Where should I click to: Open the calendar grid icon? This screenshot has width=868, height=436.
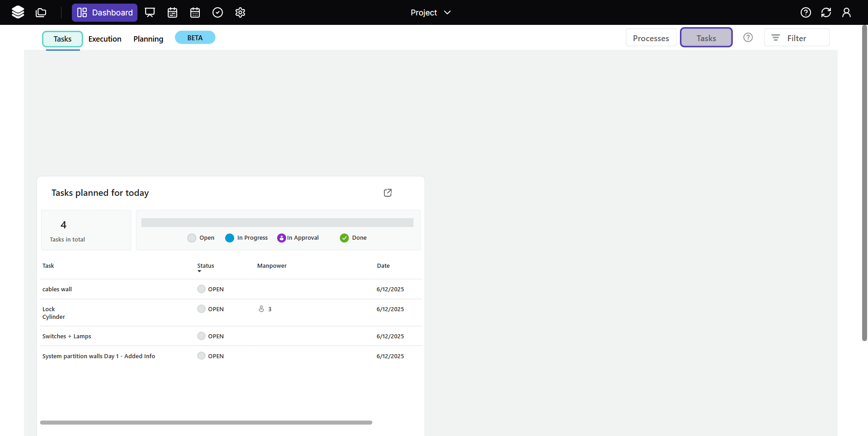(195, 13)
